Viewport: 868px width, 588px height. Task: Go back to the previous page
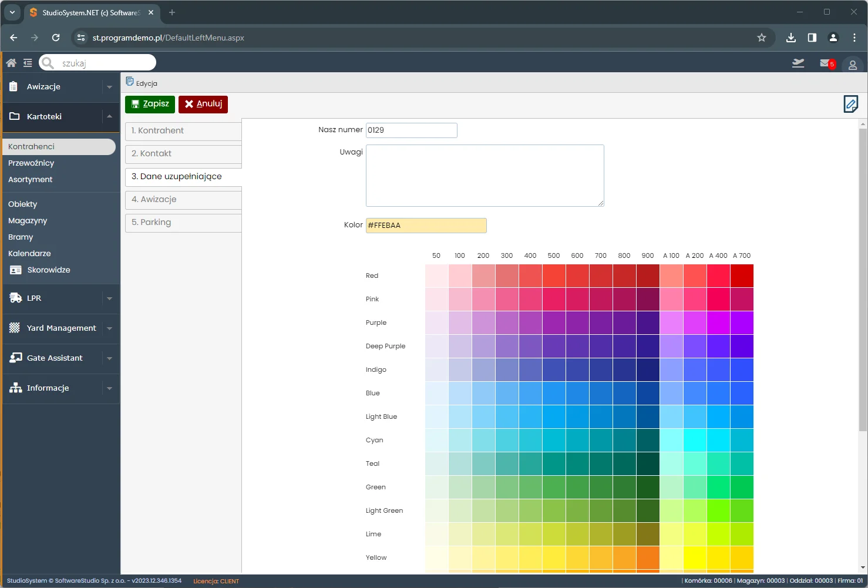click(14, 38)
